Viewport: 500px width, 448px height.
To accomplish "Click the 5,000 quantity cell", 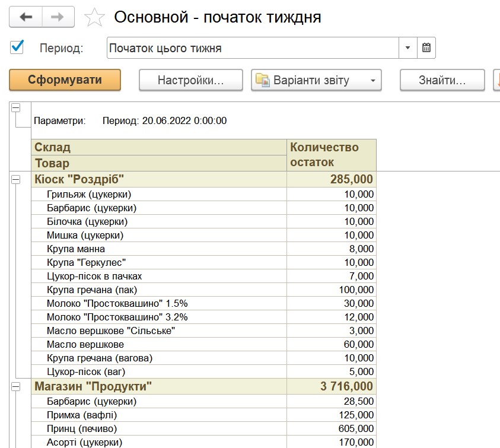I will 332,371.
